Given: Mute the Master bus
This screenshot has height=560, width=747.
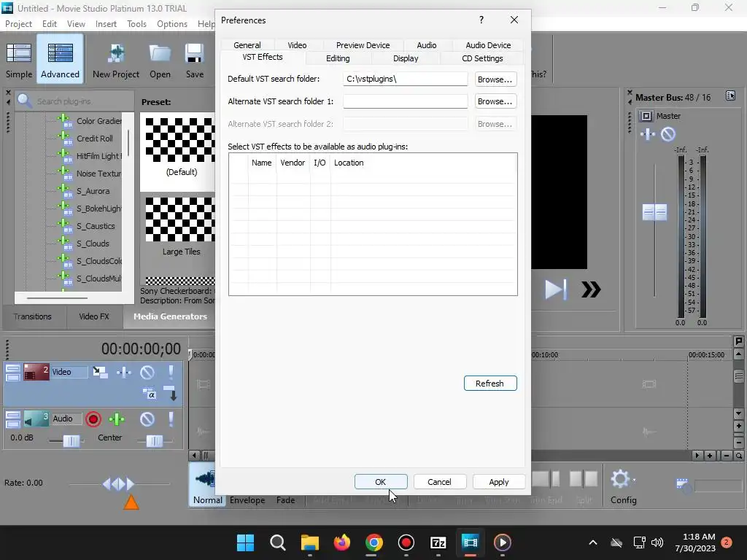Looking at the screenshot, I should 668,134.
